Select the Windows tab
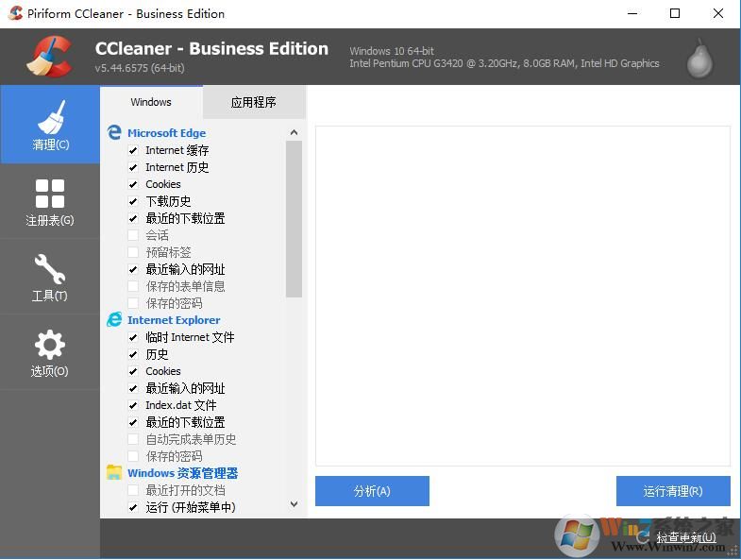The height and width of the screenshot is (560, 741). coord(151,102)
